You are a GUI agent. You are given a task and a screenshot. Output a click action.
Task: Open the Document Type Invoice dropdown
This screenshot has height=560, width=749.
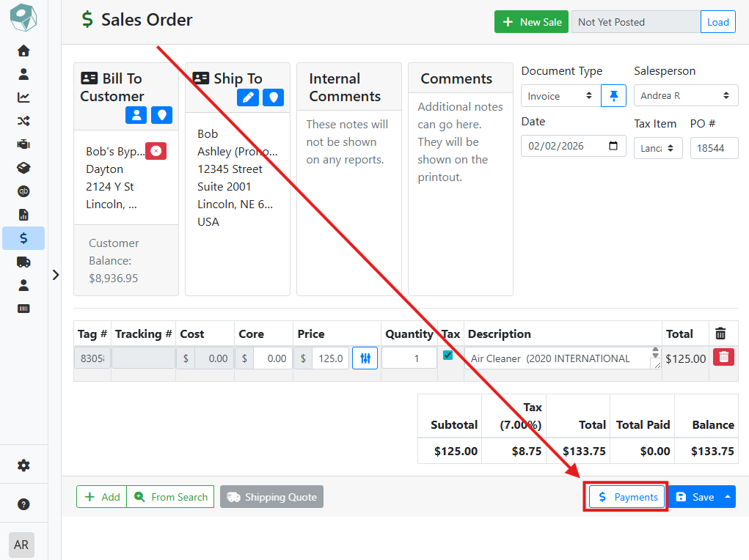pos(560,96)
